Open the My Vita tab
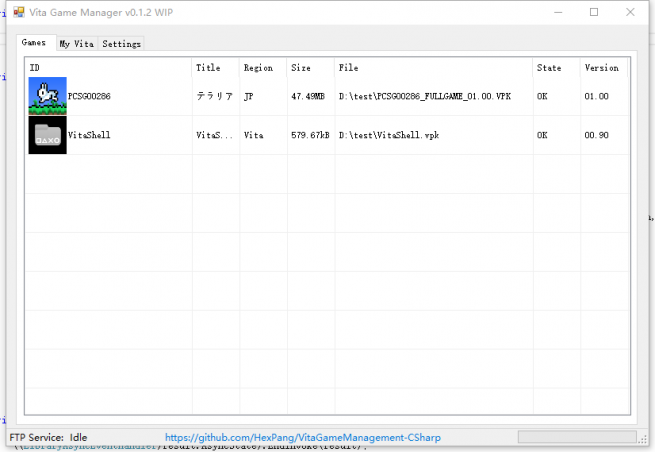The width and height of the screenshot is (655, 452). tap(76, 44)
